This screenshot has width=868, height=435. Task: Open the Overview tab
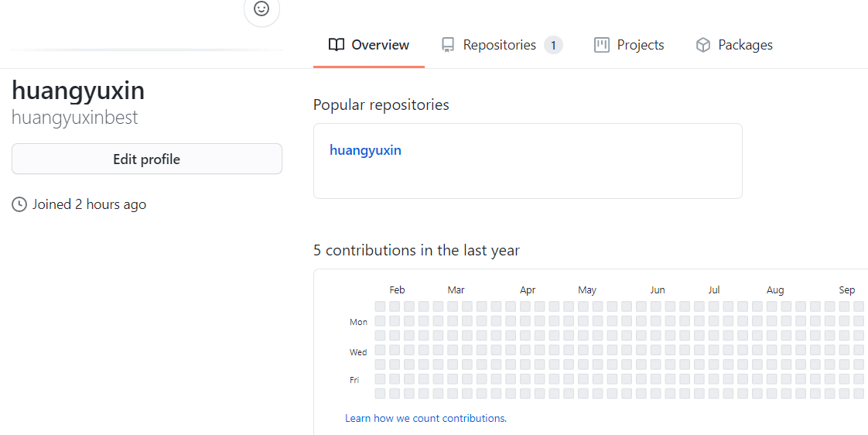(x=369, y=45)
